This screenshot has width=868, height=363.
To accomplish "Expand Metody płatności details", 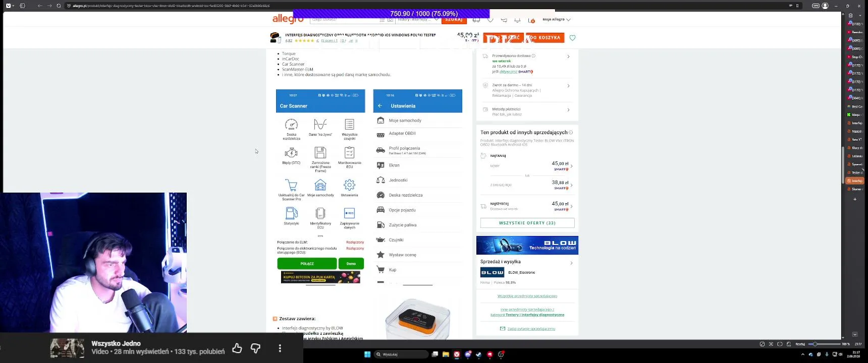I will tap(568, 110).
